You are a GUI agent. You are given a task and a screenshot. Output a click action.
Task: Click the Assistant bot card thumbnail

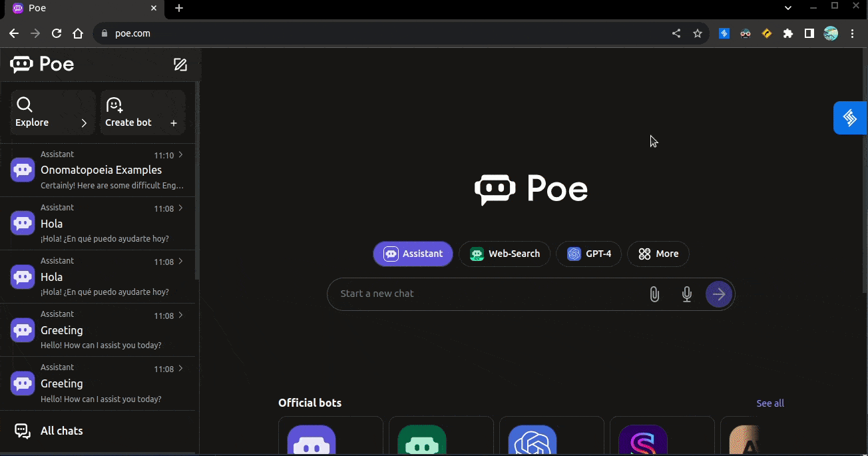(312, 439)
